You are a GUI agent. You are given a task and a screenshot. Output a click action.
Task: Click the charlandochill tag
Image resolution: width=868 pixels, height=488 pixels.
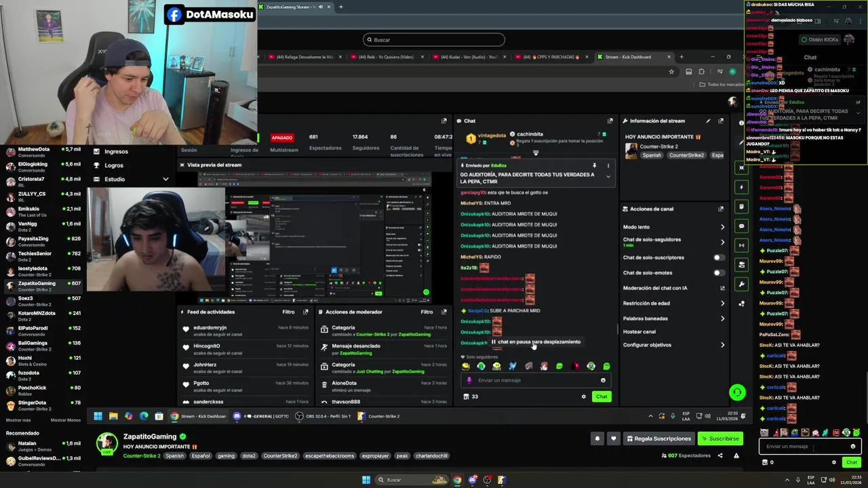point(431,456)
